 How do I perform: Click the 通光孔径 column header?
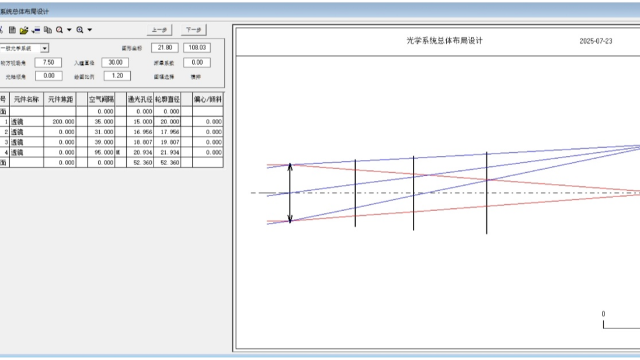(x=140, y=99)
